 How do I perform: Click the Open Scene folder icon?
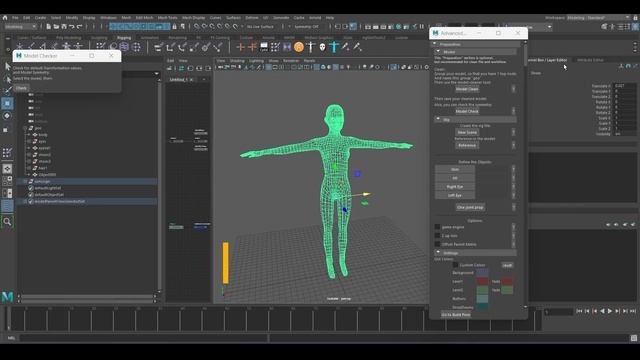click(x=56, y=27)
